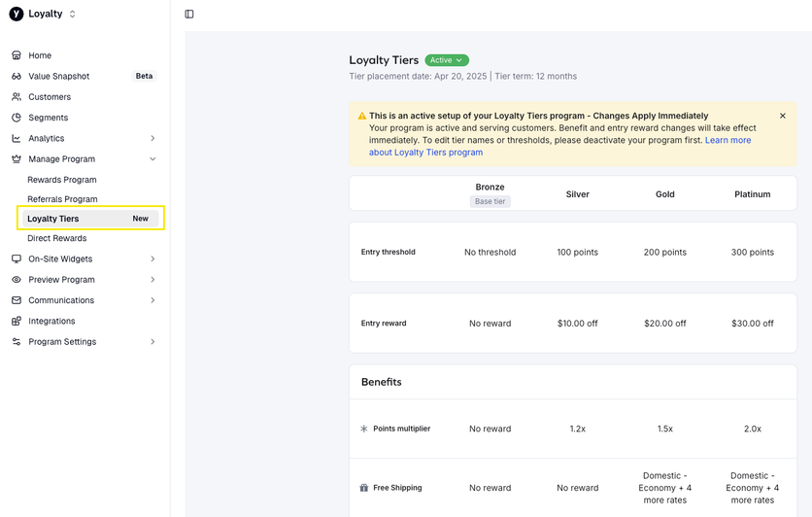Viewport: 812px width, 517px height.
Task: Click the Customers people icon
Action: point(17,97)
